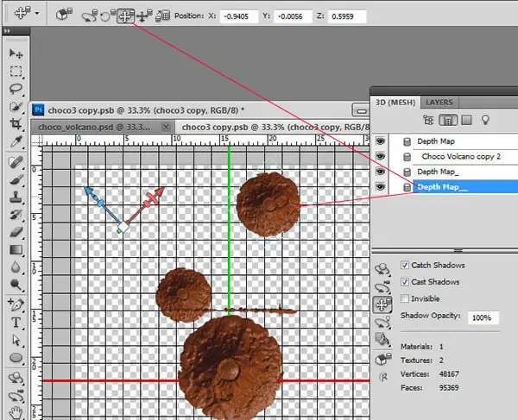Hide the Choco Volcano copy 2 mesh
This screenshot has height=420, width=518.
tap(380, 156)
